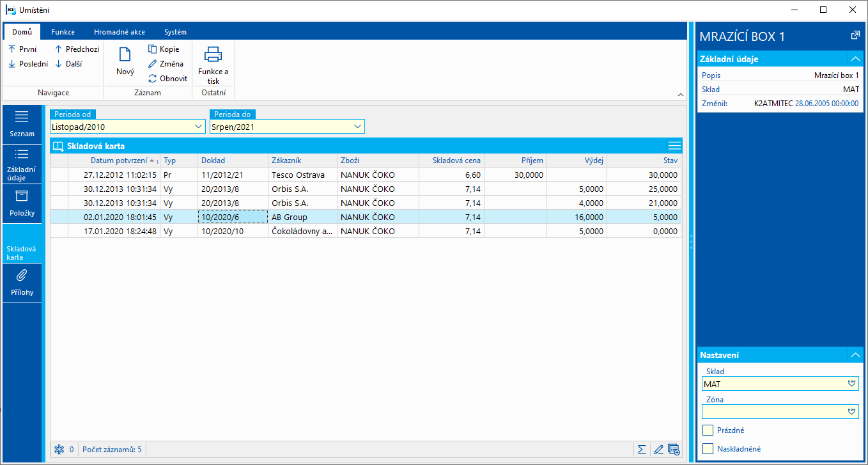
Task: Click the snowflake filter icon at bottom left
Action: (x=59, y=449)
